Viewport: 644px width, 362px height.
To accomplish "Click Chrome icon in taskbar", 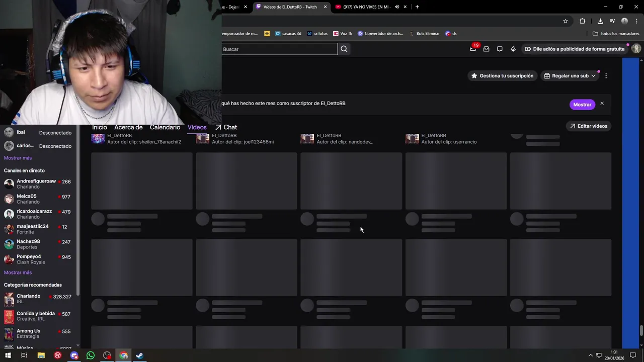I will tap(124, 355).
